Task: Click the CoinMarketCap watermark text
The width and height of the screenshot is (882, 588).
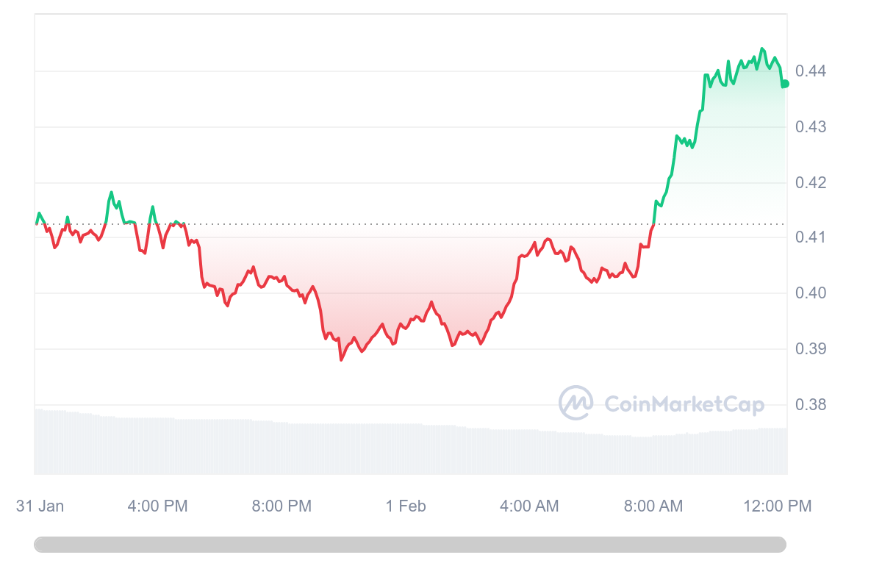Action: point(684,404)
